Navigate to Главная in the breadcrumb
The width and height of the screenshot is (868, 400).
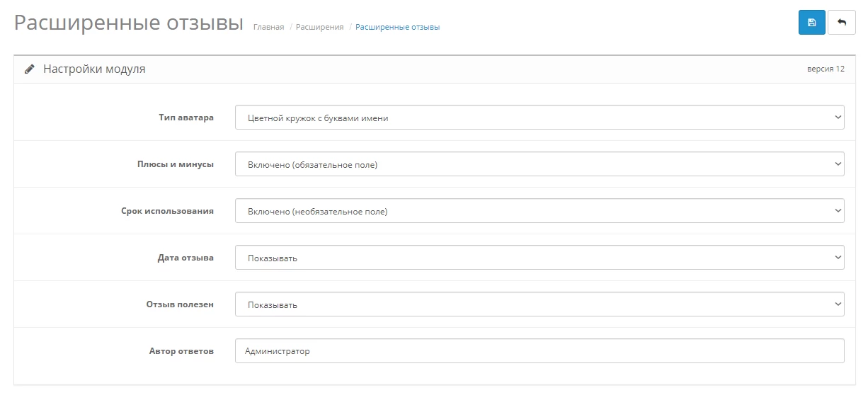[x=268, y=27]
